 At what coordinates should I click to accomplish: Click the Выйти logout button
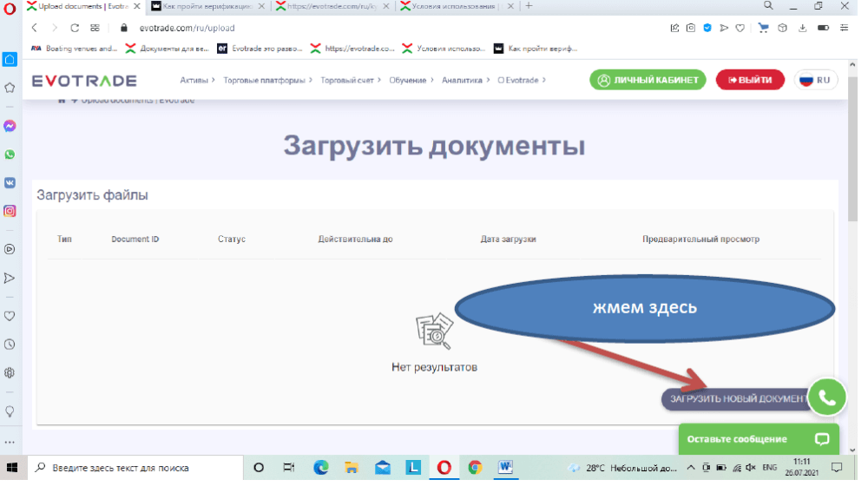pyautogui.click(x=750, y=81)
